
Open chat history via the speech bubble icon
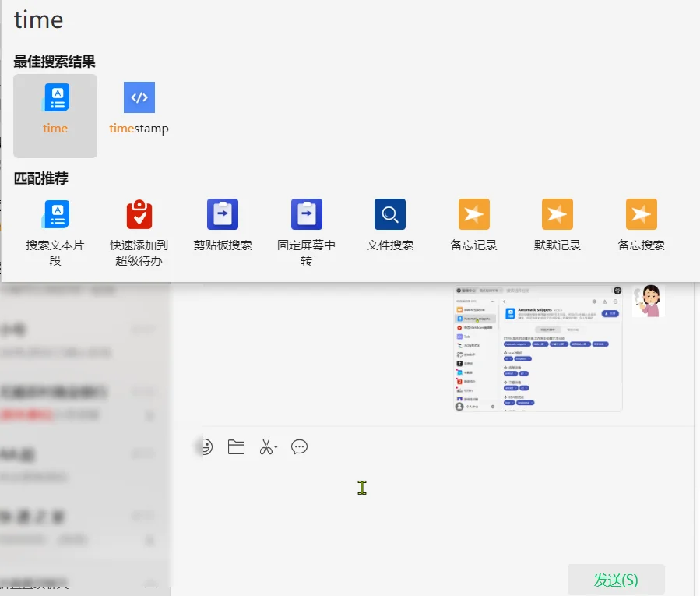click(x=299, y=446)
